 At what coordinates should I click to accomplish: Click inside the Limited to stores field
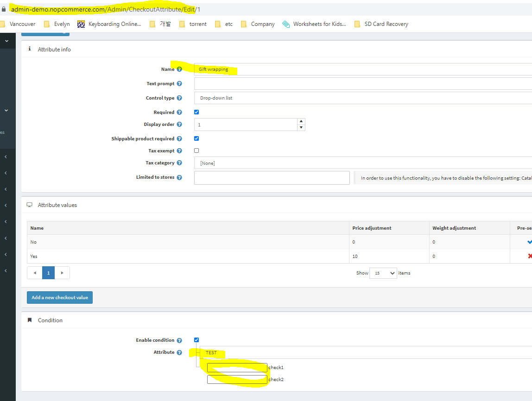pyautogui.click(x=272, y=177)
